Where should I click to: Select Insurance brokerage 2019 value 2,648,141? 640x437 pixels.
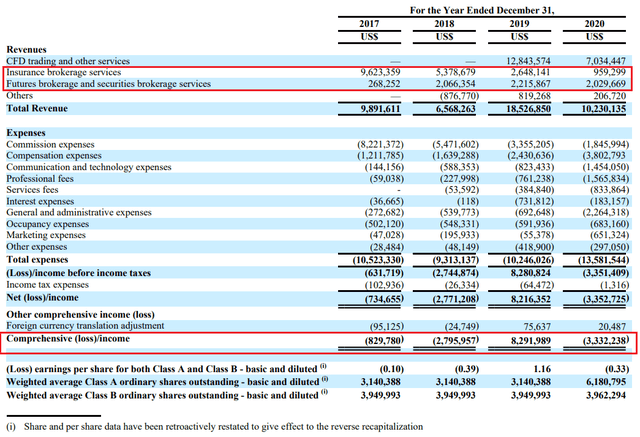click(x=531, y=72)
